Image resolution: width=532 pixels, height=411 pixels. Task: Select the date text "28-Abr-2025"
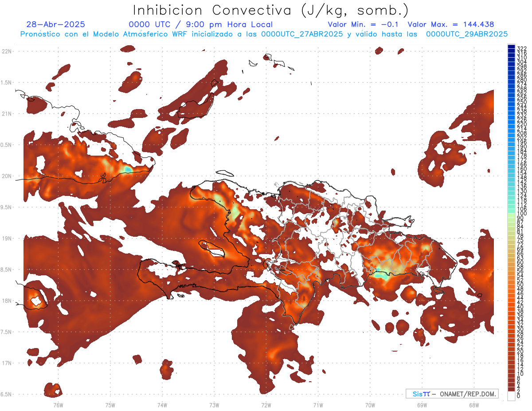(x=56, y=24)
